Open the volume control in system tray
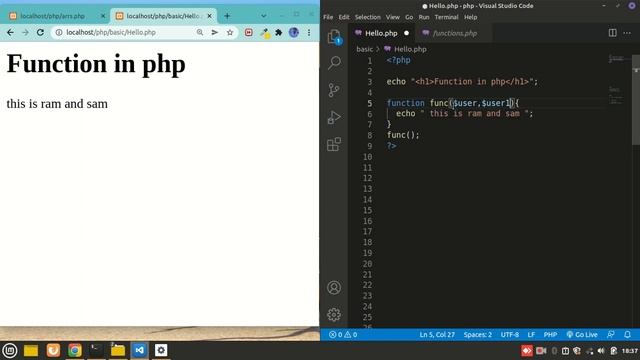 [x=601, y=351]
